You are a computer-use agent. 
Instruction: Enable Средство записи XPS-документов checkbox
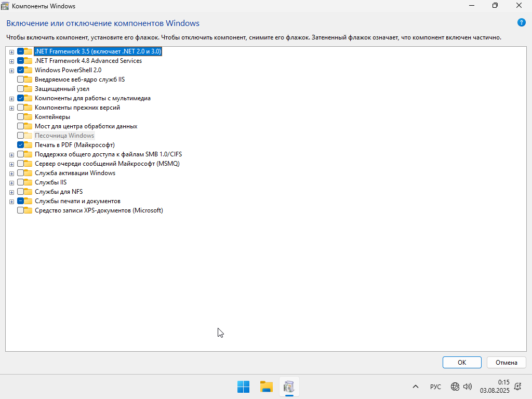click(20, 210)
